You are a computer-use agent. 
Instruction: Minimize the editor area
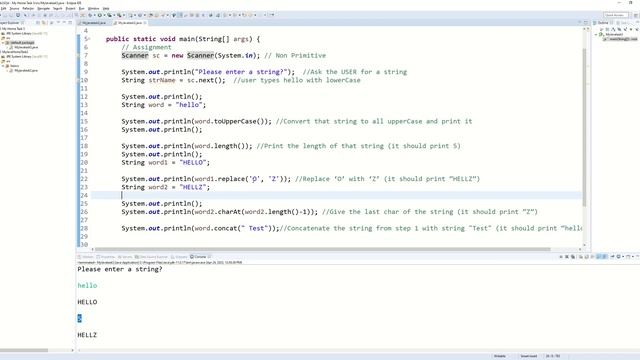coord(580,23)
